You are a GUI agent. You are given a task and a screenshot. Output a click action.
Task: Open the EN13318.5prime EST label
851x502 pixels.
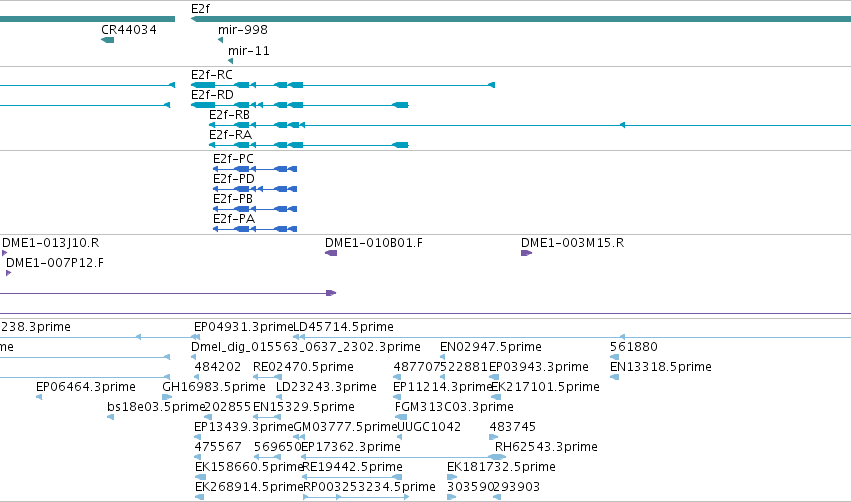(661, 367)
